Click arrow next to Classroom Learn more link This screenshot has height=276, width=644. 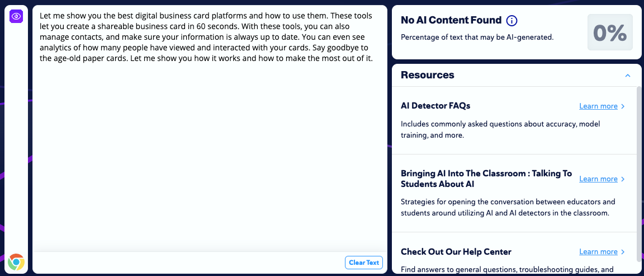(623, 179)
